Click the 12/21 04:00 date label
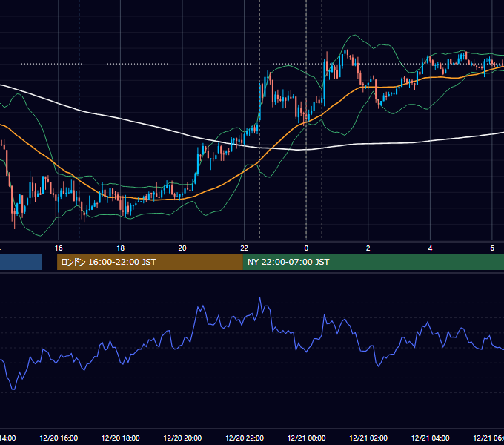Image resolution: width=504 pixels, height=445 pixels. point(431,438)
